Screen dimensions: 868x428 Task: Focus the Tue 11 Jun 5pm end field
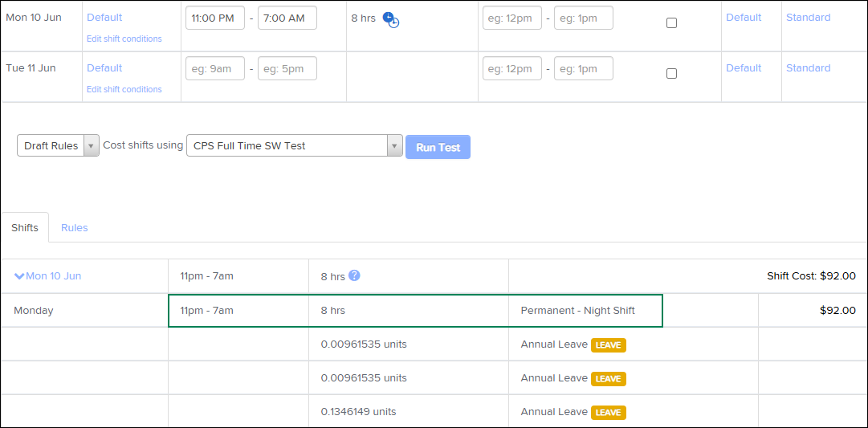pos(287,68)
